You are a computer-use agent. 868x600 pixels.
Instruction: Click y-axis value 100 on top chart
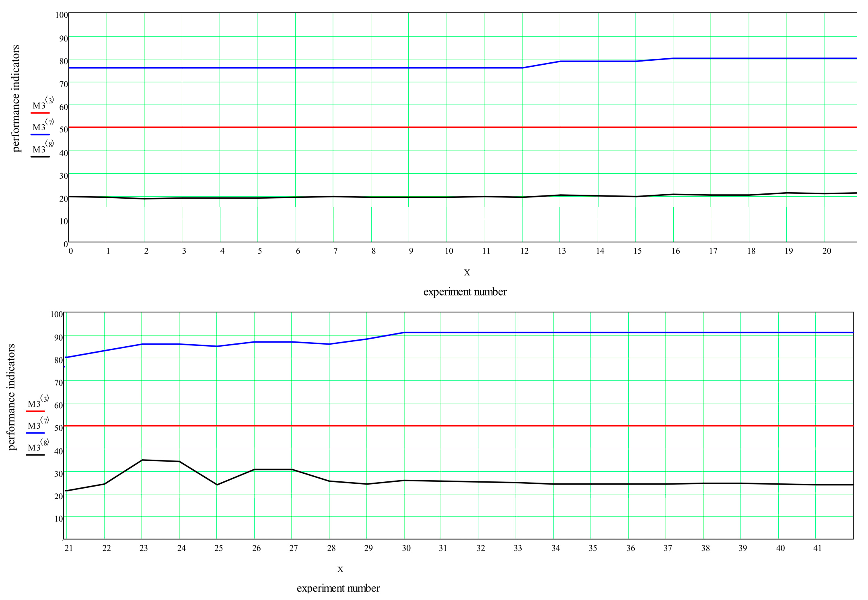pos(62,15)
